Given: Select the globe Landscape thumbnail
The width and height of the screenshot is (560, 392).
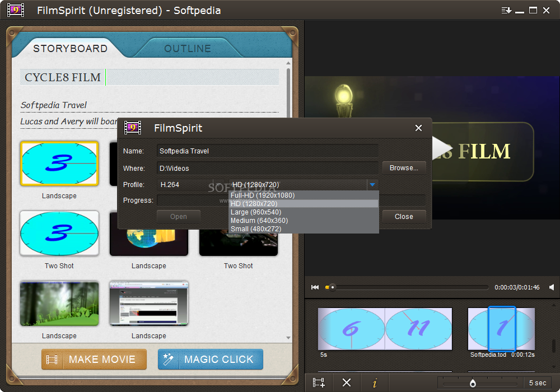Looking at the screenshot, I should (149, 243).
